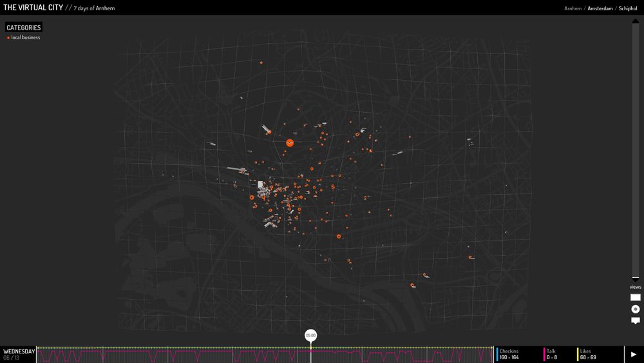Screen dimensions: 644x363
Task: Click the zoom slider down arrow
Action: click(x=636, y=279)
